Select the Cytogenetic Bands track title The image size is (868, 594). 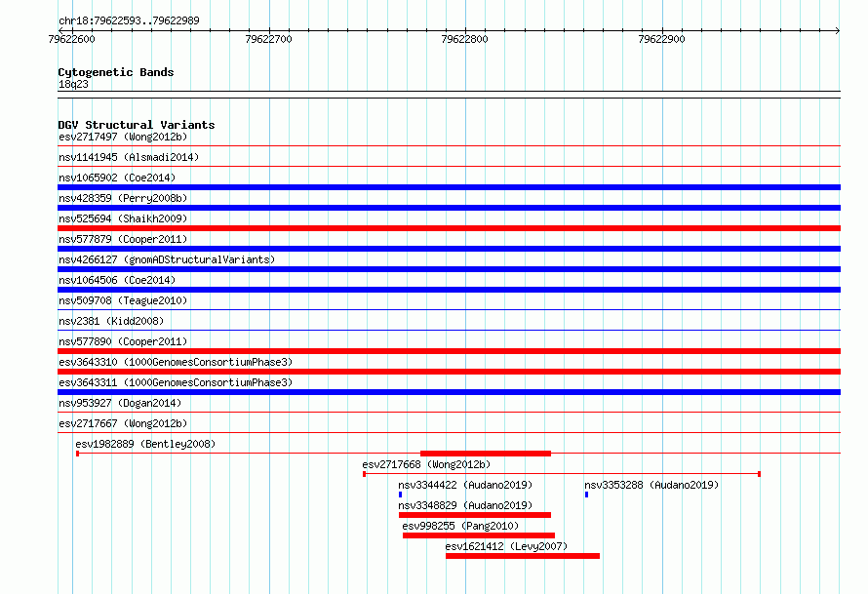click(x=116, y=72)
